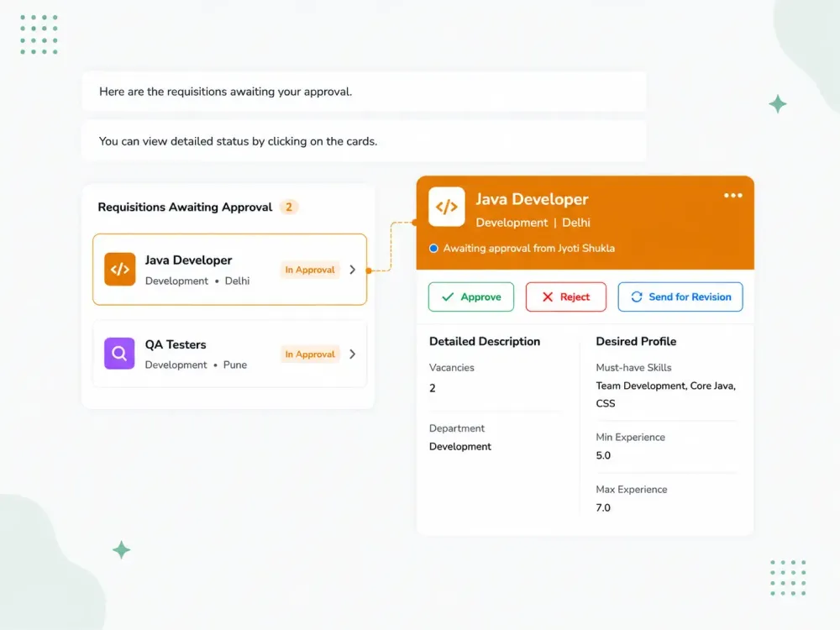Expand Java Developer card chevron
840x630 pixels.
point(353,270)
